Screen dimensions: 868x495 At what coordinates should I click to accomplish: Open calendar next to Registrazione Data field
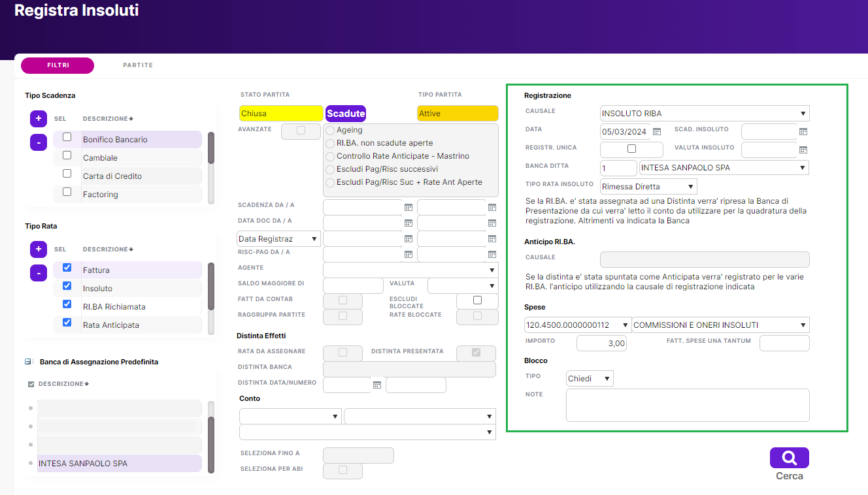pos(657,132)
